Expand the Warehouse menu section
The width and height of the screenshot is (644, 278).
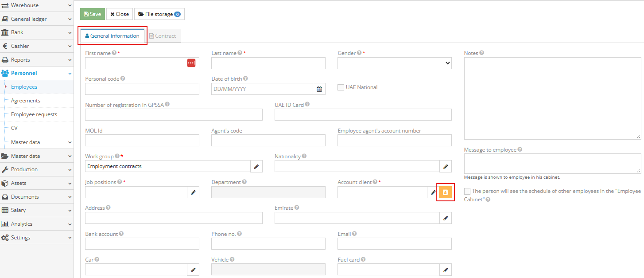point(37,5)
